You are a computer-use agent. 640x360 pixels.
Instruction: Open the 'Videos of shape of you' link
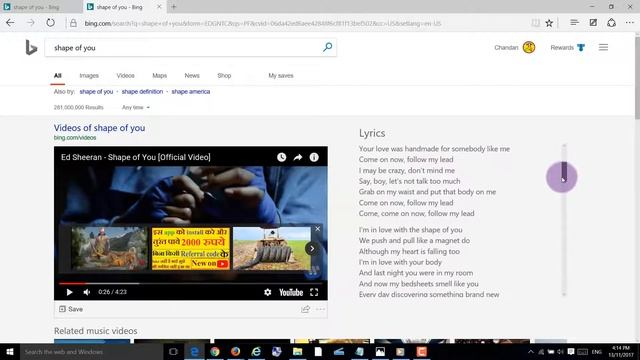point(99,128)
